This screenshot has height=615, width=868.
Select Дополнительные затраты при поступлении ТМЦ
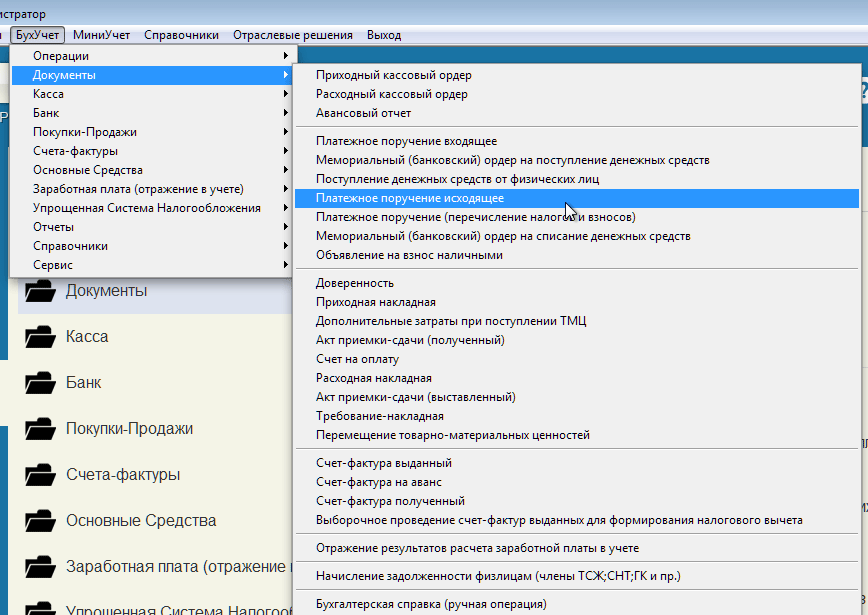click(x=577, y=321)
